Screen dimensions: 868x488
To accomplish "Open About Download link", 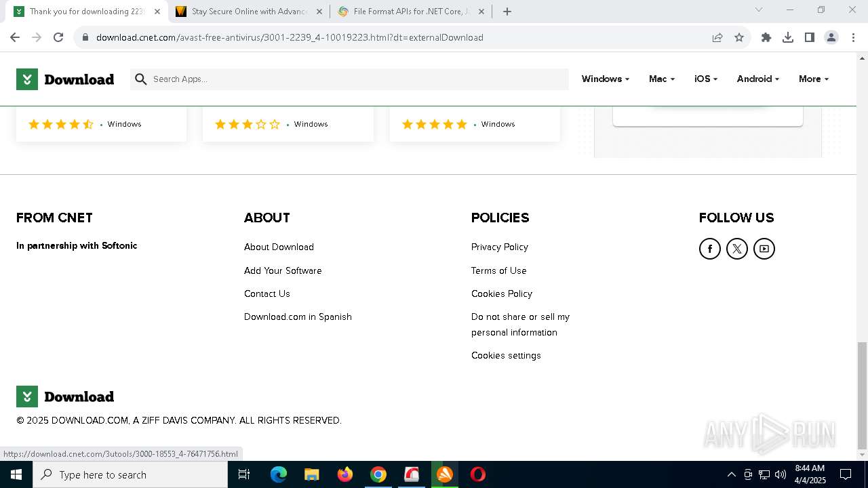I will pos(279,247).
